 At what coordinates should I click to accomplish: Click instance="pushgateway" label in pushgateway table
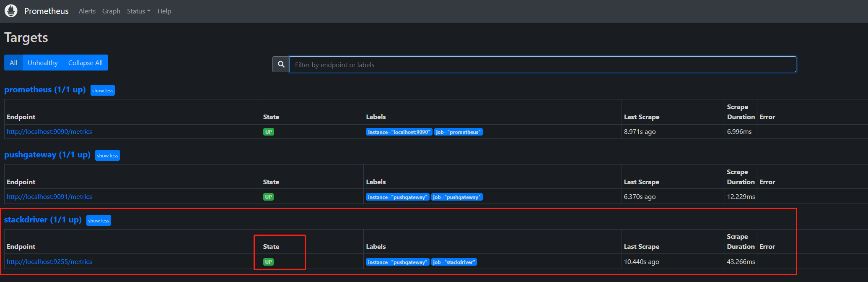398,197
